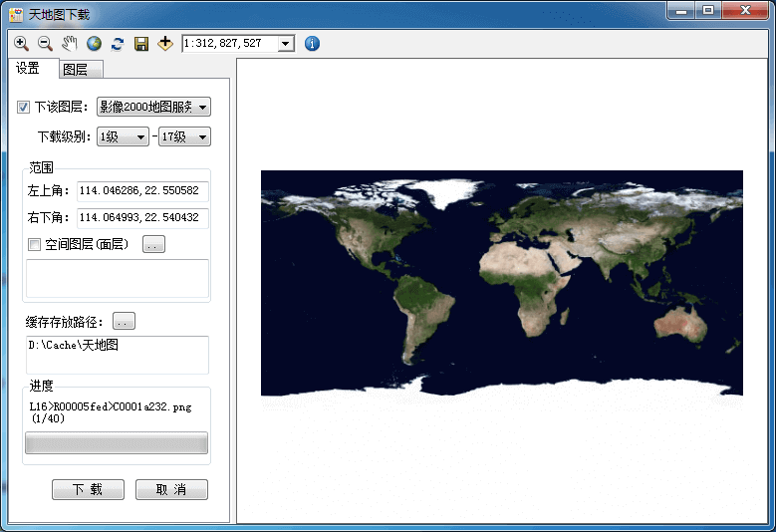Viewport: 776px width, 532px height.
Task: Select the zoom in tool
Action: 21,44
